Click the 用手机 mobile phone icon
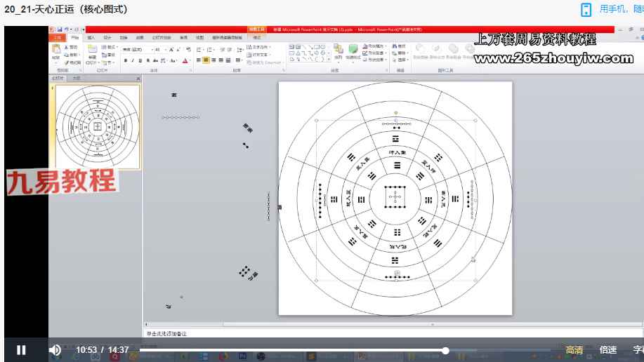 click(x=586, y=9)
